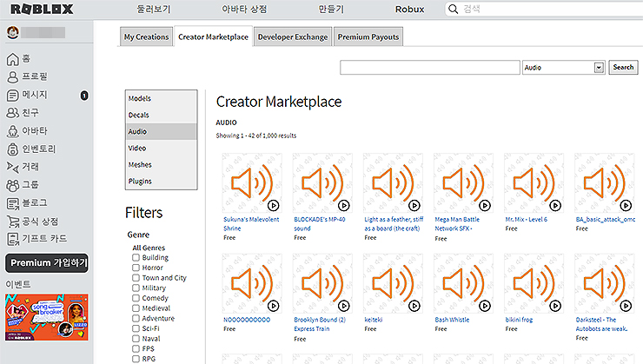Switch to the My Creations tab
This screenshot has height=364, width=643.
click(146, 36)
